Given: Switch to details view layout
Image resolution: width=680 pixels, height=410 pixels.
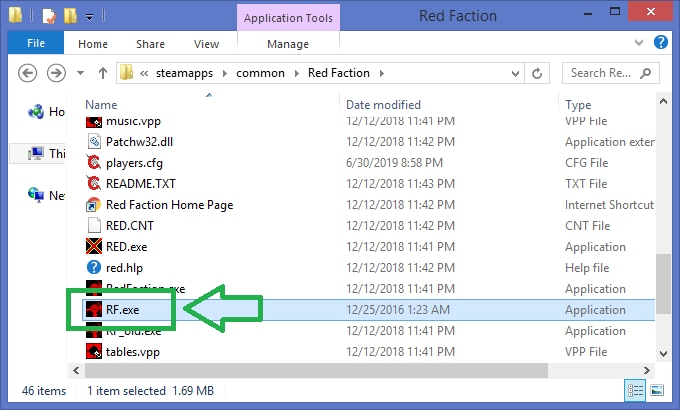Looking at the screenshot, I should (635, 391).
